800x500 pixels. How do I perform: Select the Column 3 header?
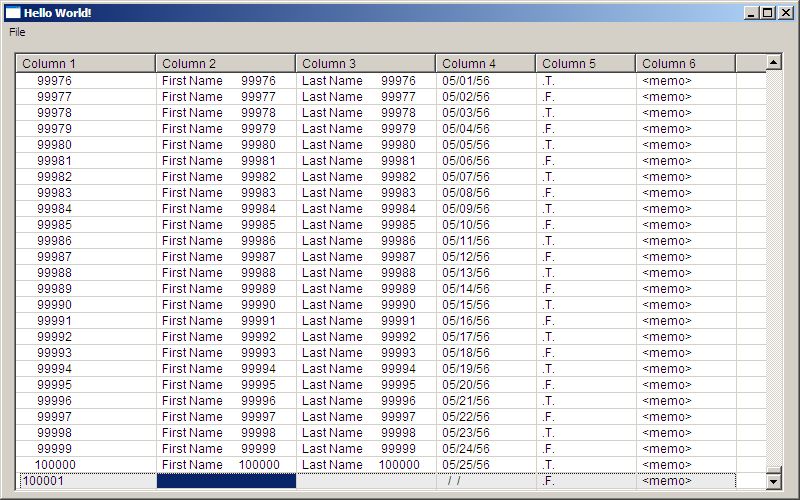365,64
